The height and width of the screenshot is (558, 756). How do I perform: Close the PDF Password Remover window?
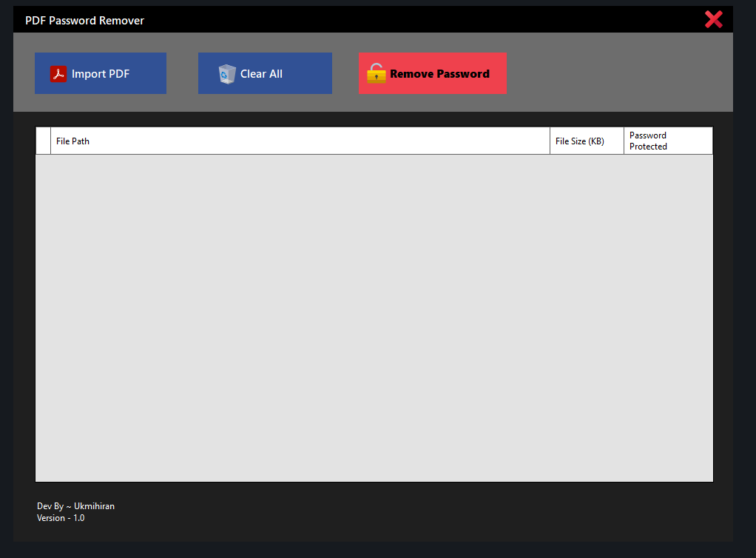click(x=714, y=19)
